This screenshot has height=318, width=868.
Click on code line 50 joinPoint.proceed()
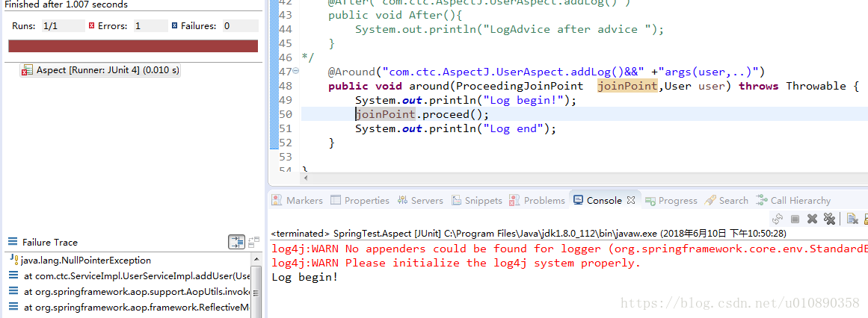(422, 114)
